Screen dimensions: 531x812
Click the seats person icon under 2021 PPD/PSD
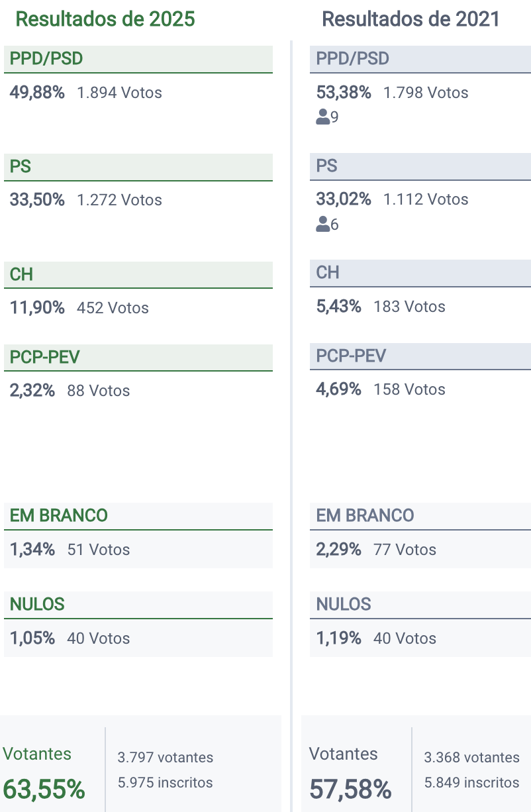(x=323, y=118)
